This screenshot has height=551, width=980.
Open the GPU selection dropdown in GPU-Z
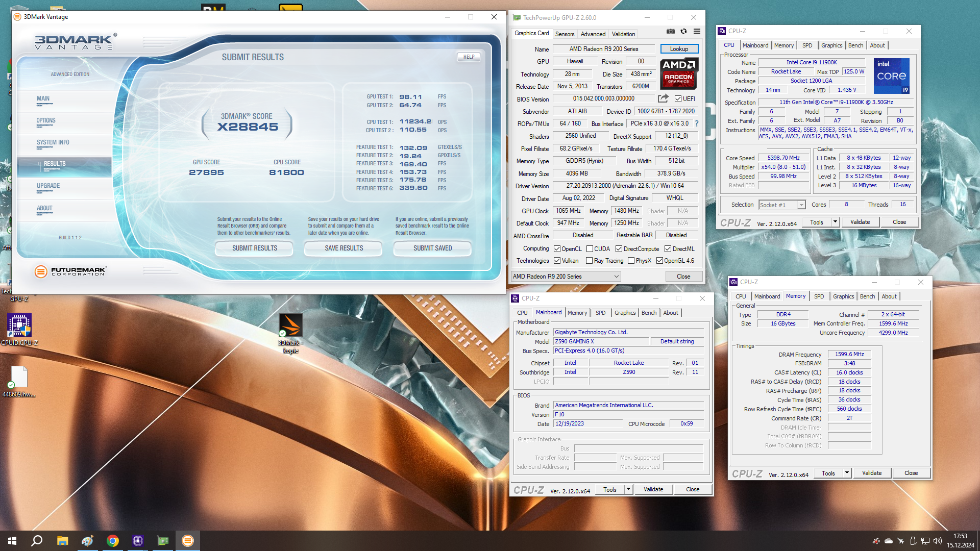tap(566, 277)
